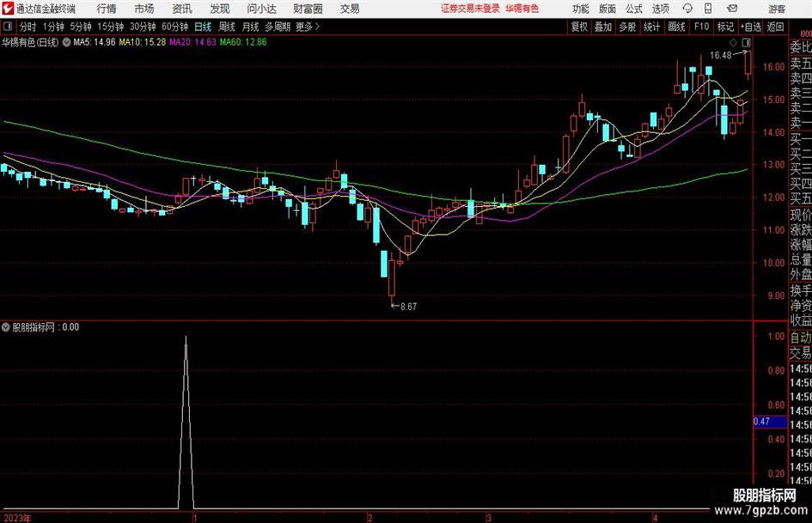Expand the 股朋指标网 indicator dropdown arrow
Screen dimensions: 812x523
[6, 327]
